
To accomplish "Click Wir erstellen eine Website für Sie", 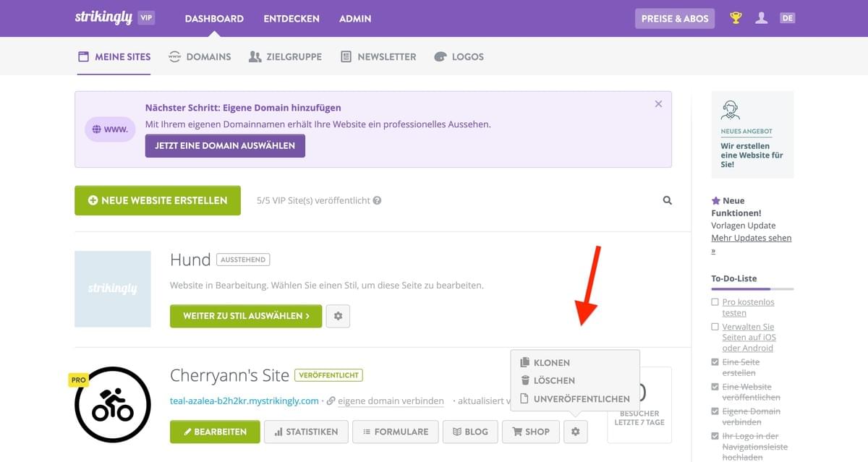I will click(752, 155).
